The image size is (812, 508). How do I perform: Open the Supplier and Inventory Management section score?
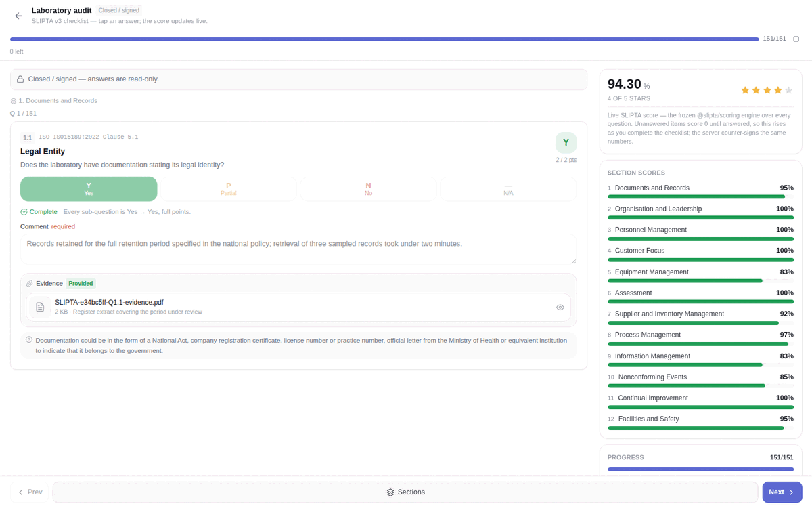(x=700, y=318)
